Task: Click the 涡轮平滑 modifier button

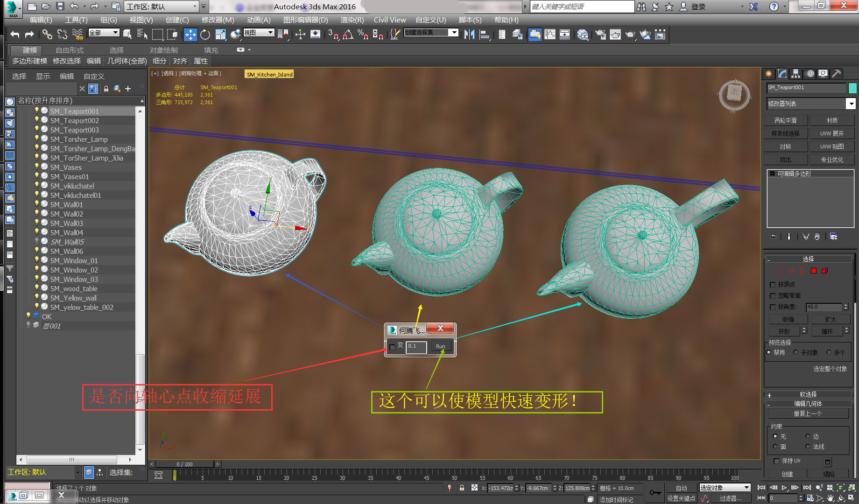Action: [x=786, y=120]
